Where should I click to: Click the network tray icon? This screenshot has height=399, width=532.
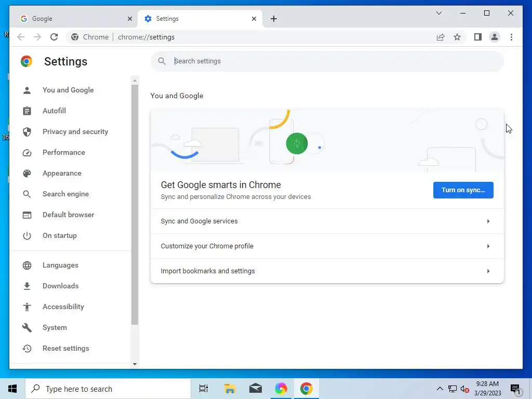tap(453, 389)
